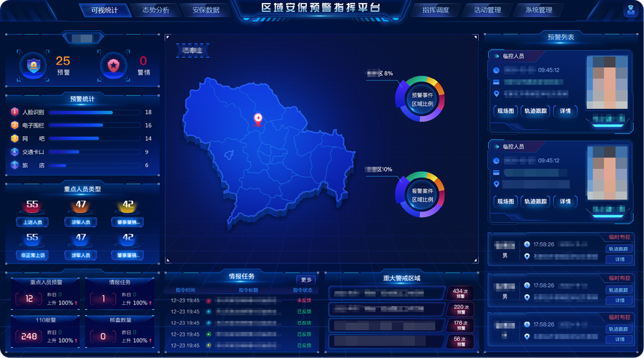Click the user avatar icon in top-right corner
Viewport: 644px width, 358px height.
(x=630, y=11)
